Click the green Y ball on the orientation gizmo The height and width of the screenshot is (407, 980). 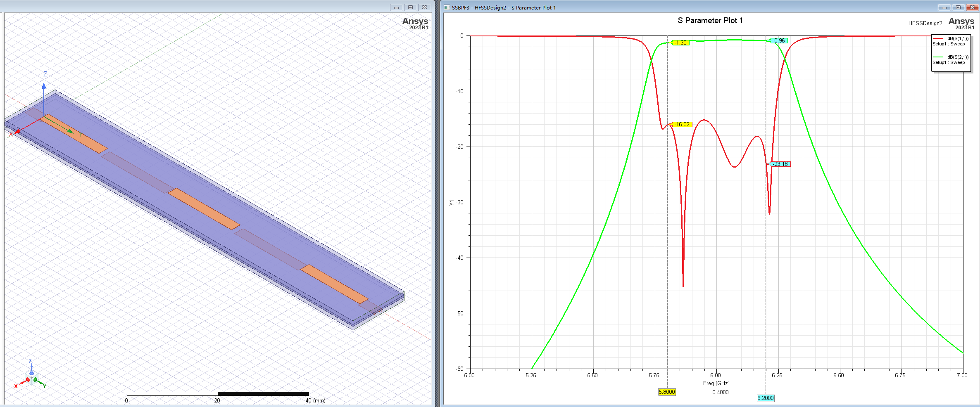coord(36,380)
